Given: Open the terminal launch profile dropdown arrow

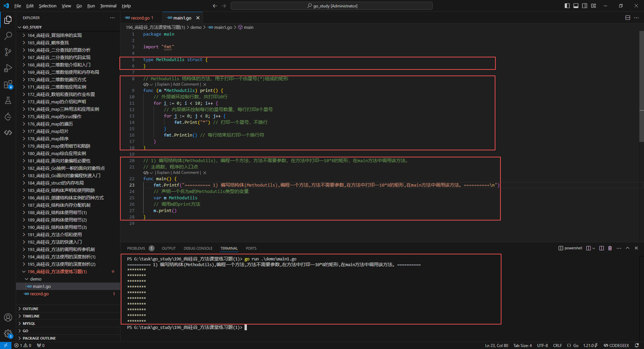Looking at the screenshot, I should coord(594,248).
